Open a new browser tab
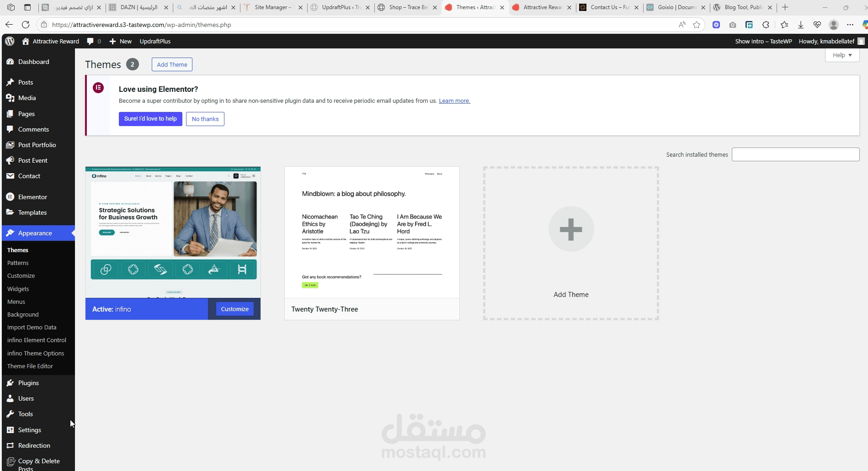The width and height of the screenshot is (868, 471). tap(785, 7)
